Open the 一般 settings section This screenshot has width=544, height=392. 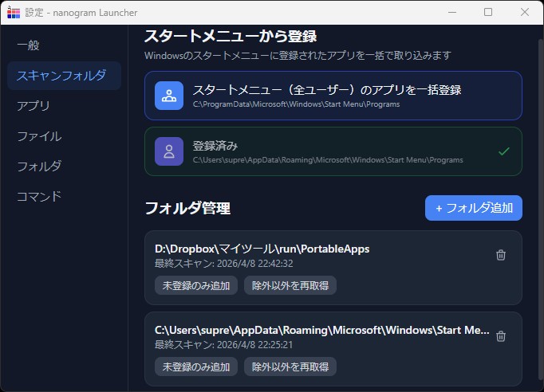[29, 45]
